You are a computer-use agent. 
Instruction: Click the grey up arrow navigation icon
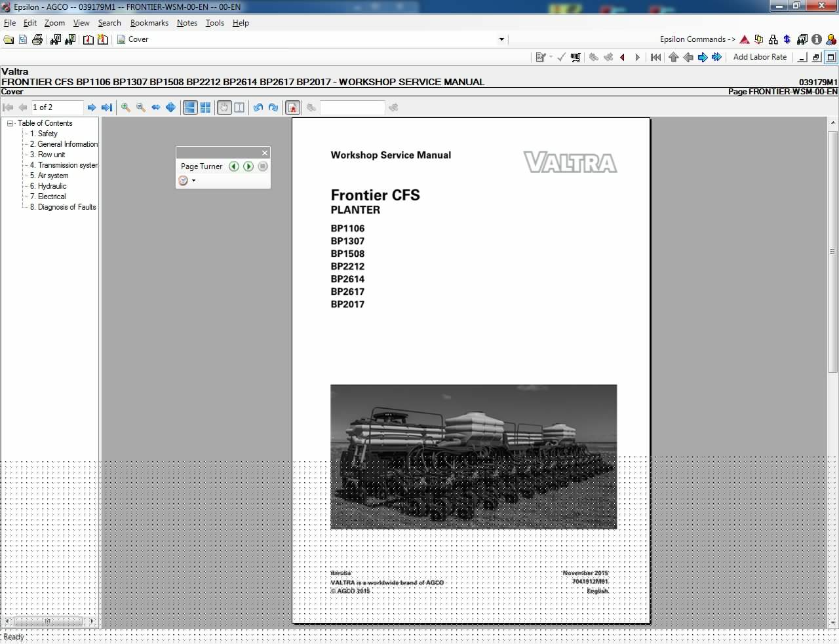pos(674,58)
